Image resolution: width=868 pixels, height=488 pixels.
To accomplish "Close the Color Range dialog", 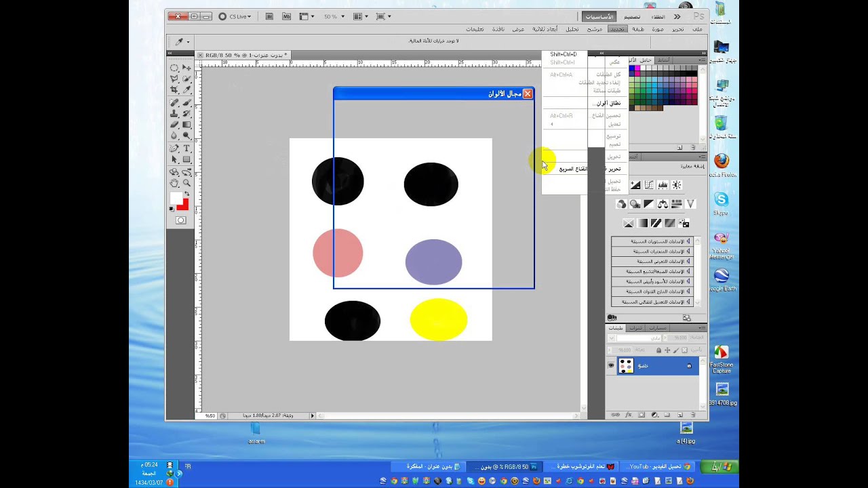I will (x=528, y=94).
